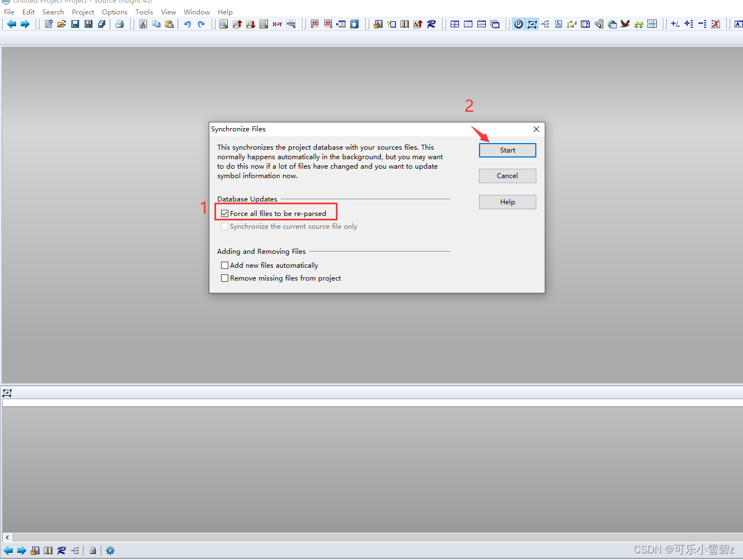This screenshot has width=743, height=560.
Task: Print with the printer icon
Action: coord(120,24)
